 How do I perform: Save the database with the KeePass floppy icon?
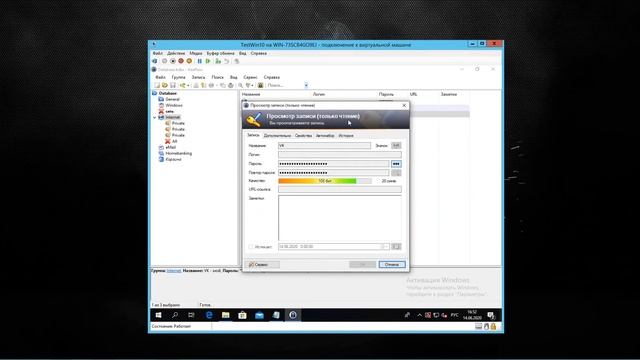click(173, 85)
